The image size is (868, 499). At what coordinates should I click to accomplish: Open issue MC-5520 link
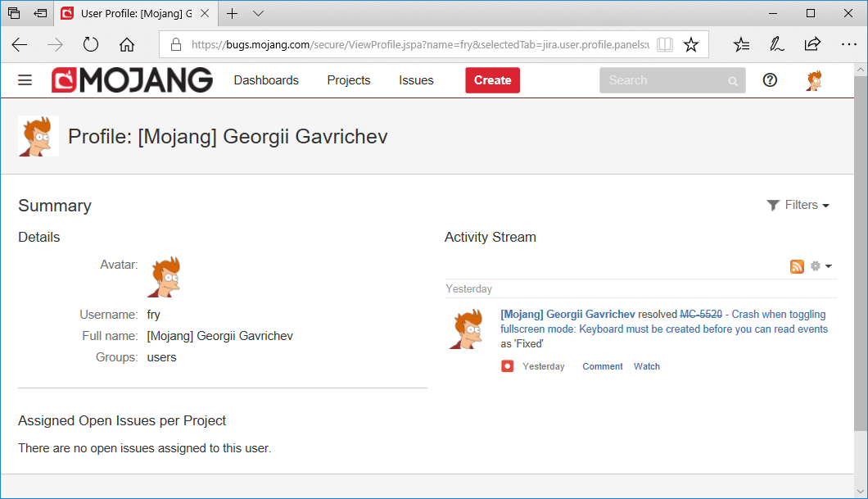click(x=701, y=314)
